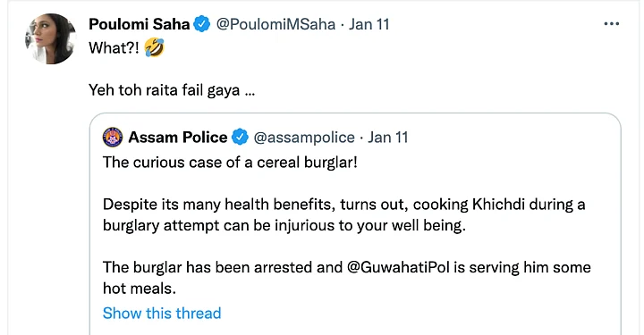
Task: Click Poulomi Saha's blue verified badge
Action: pos(201,24)
